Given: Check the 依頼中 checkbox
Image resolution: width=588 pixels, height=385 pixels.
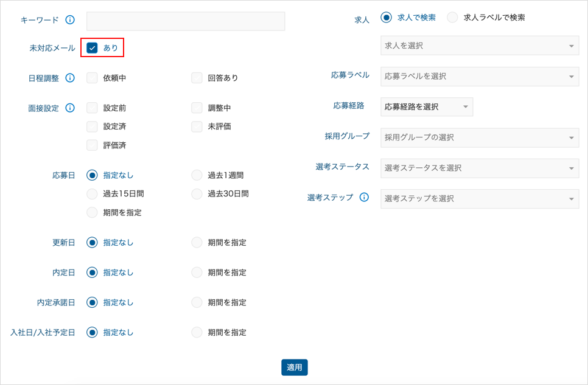Looking at the screenshot, I should (92, 78).
